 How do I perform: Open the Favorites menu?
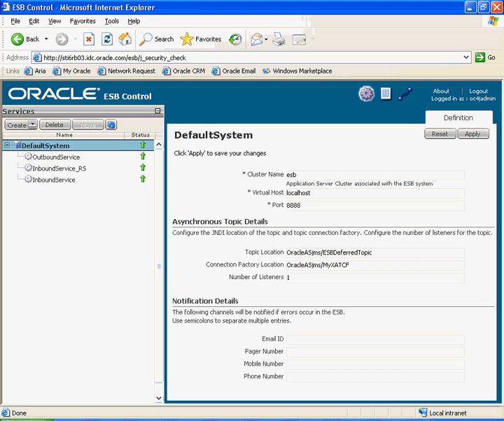pos(83,21)
